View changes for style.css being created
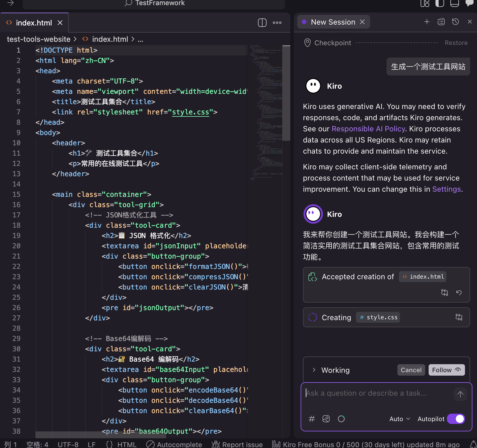This screenshot has height=448, width=477. tap(459, 317)
